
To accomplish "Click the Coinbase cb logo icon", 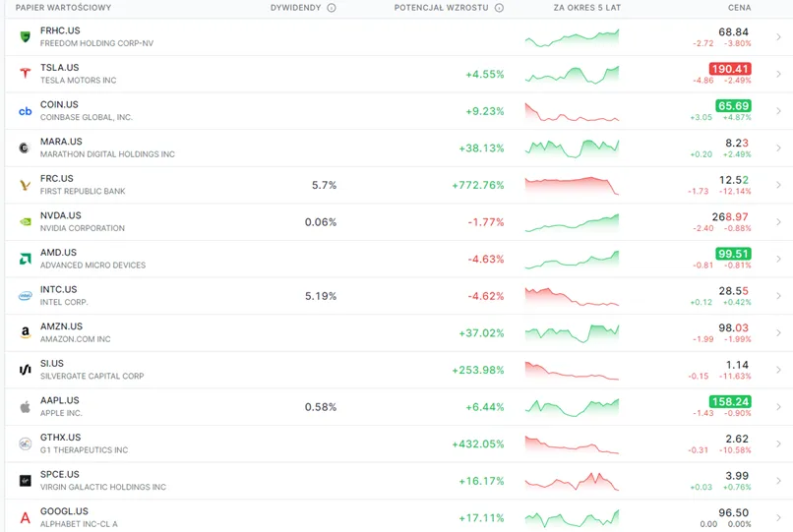I will tap(25, 111).
